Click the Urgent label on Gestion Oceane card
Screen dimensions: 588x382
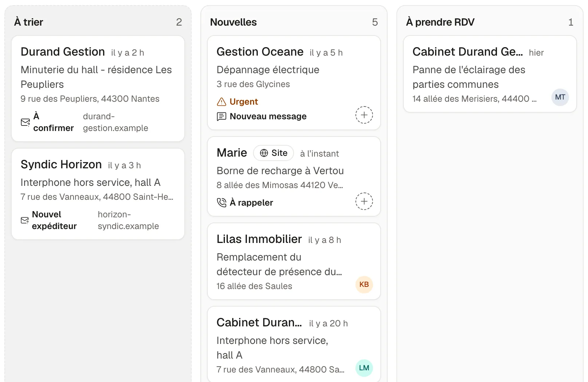click(x=244, y=102)
